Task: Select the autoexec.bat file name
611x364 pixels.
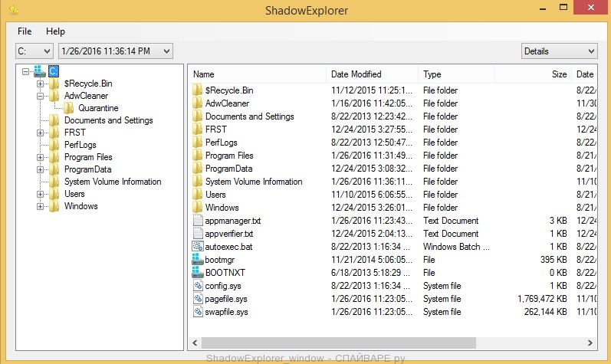Action: point(228,247)
